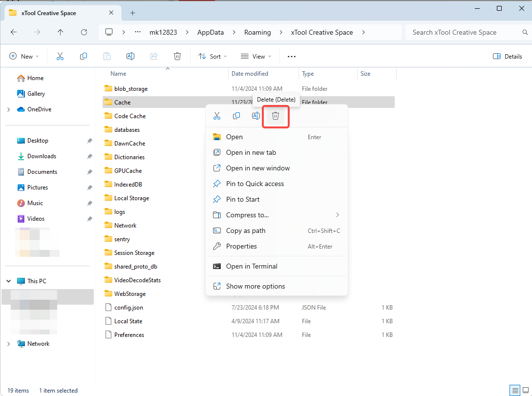Click the Delete trash icon in the toolbar

(x=177, y=56)
